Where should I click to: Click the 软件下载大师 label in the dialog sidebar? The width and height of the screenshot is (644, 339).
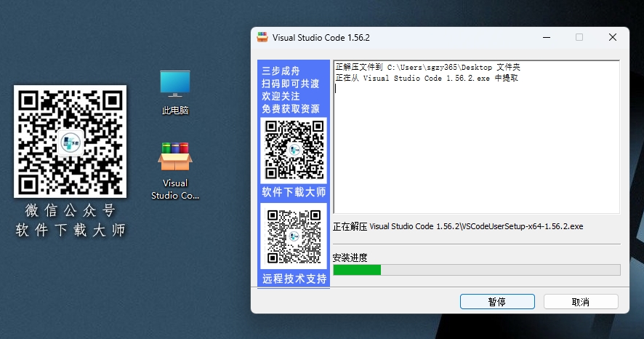tap(294, 192)
